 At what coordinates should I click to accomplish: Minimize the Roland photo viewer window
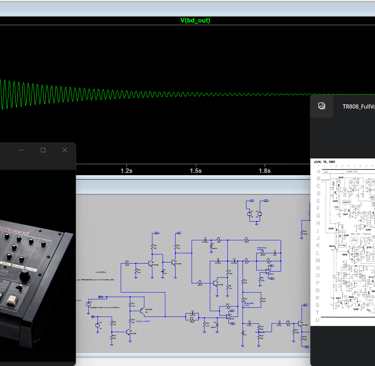pos(21,150)
